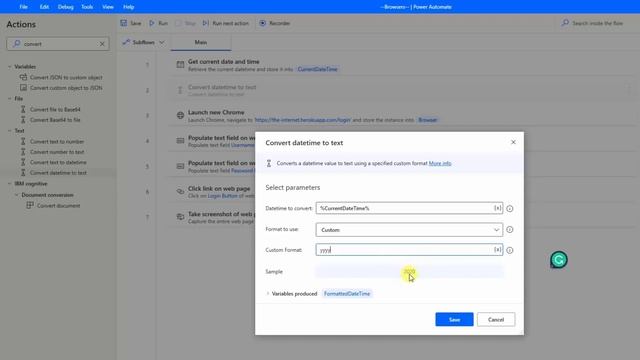Click the FormattedDateTime variable chip

[x=347, y=293]
